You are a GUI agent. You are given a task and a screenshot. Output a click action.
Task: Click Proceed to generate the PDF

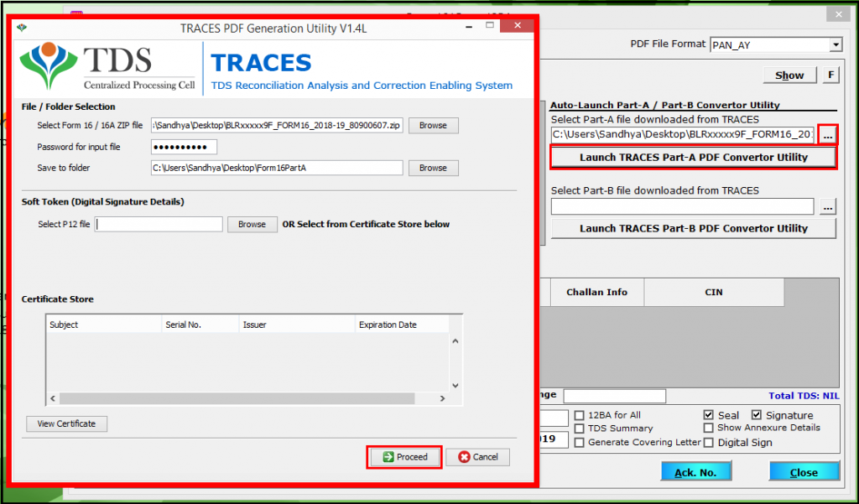[x=405, y=457]
